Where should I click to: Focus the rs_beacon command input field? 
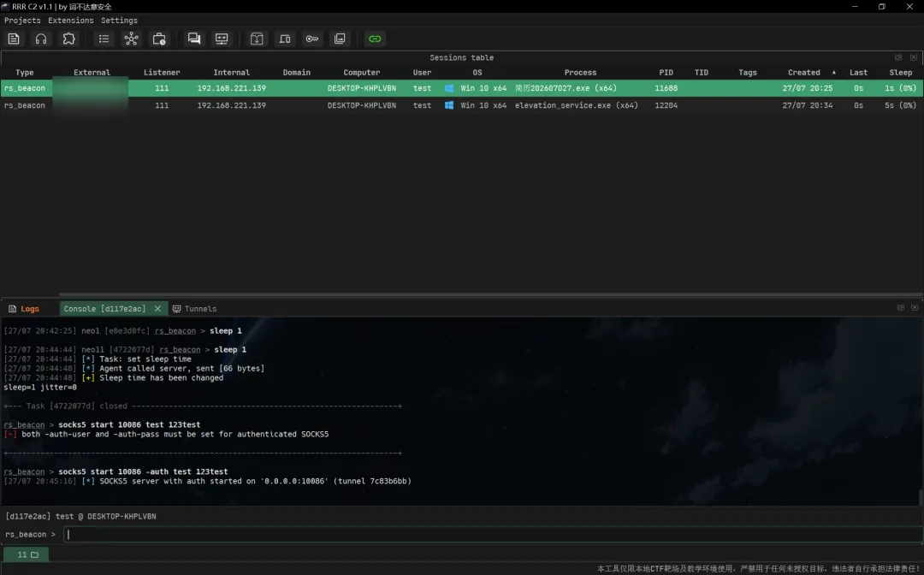pyautogui.click(x=493, y=534)
